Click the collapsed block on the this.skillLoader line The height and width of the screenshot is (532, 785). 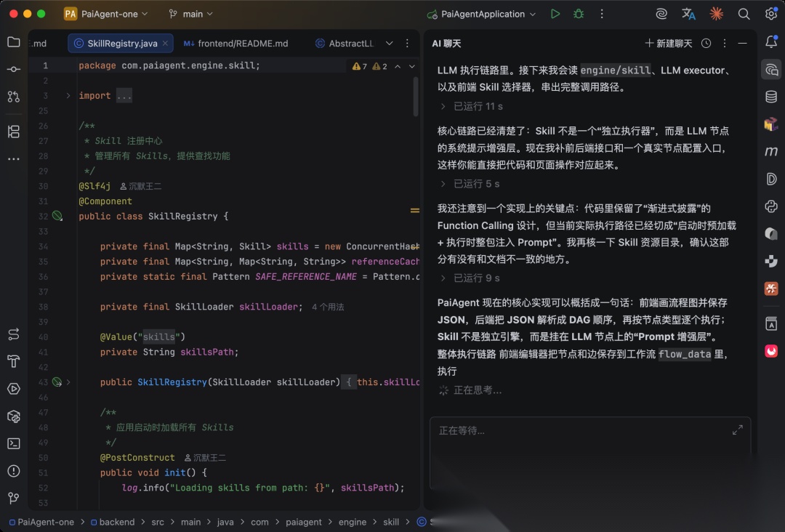point(349,382)
